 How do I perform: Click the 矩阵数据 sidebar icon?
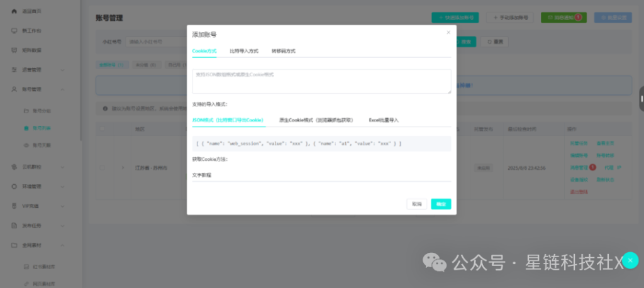coord(14,50)
